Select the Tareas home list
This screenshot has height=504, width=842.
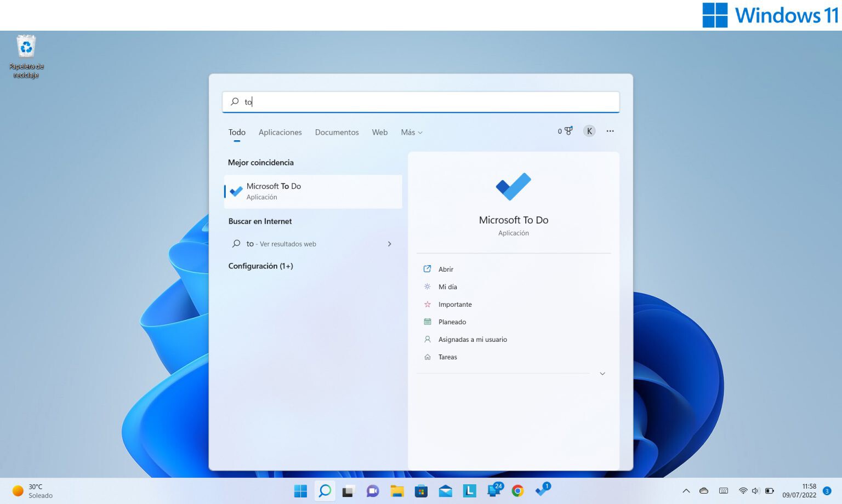[447, 357]
